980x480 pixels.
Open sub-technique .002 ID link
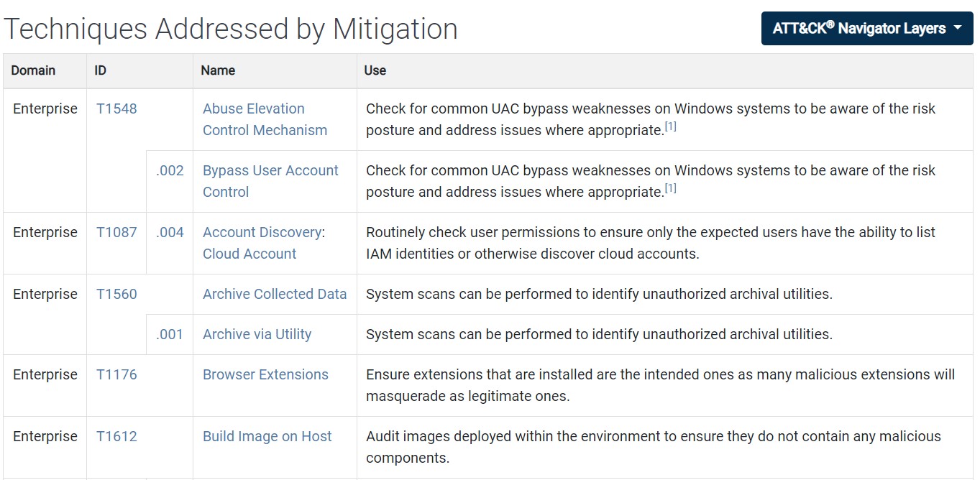pyautogui.click(x=170, y=170)
